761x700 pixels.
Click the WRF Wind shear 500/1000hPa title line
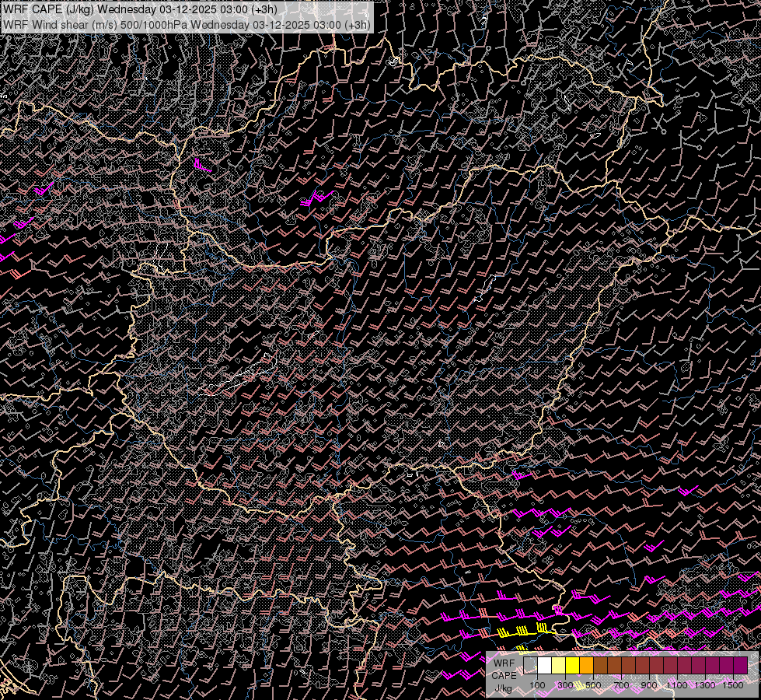point(187,24)
